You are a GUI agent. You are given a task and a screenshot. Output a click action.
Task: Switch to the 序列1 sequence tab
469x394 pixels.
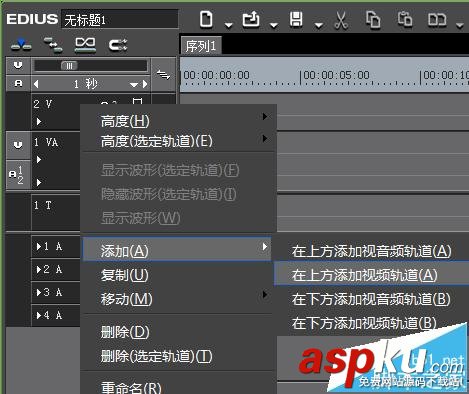coord(201,46)
